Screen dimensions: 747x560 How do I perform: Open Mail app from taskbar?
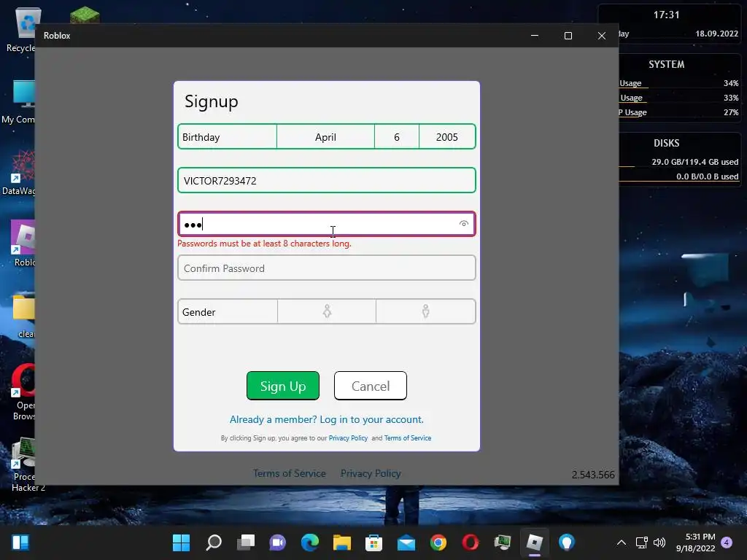click(x=406, y=542)
